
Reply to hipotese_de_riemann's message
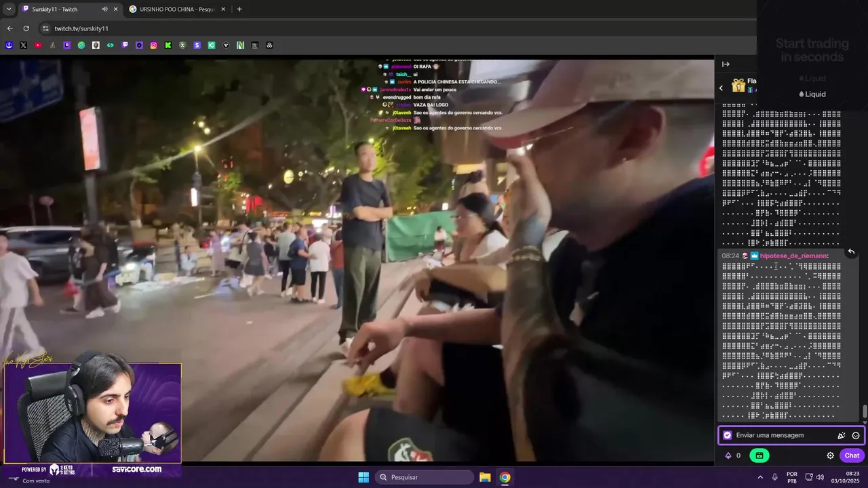point(851,251)
